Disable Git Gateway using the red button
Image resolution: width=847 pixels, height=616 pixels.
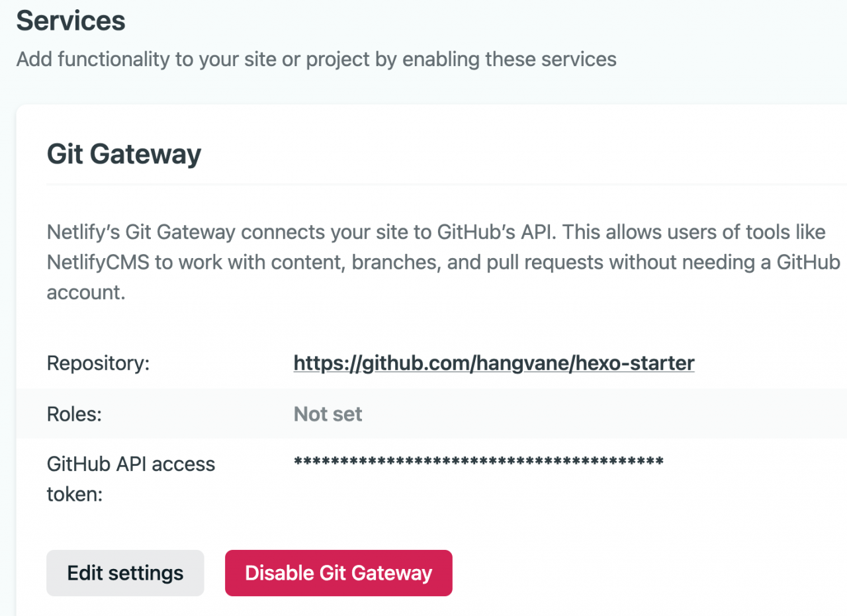339,573
